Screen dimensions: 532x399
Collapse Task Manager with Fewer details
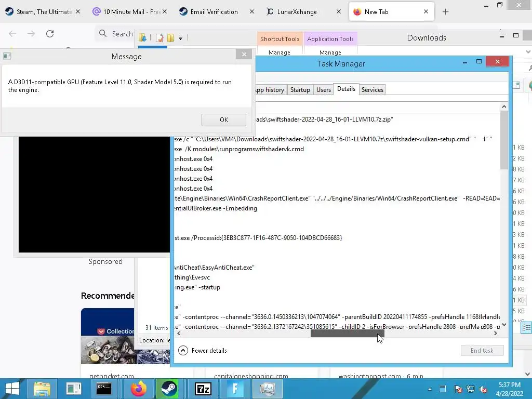click(x=203, y=351)
